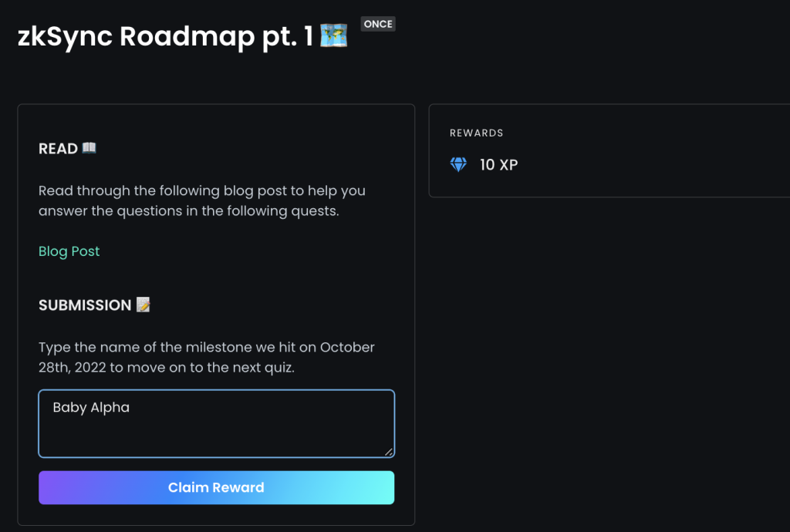Click the 'Read through the following blog post' paragraph
This screenshot has height=532, width=790.
[202, 200]
